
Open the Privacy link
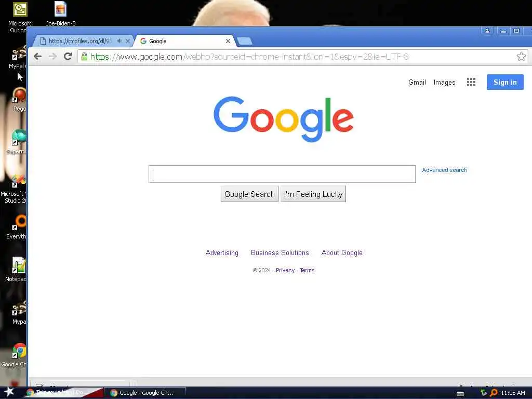tap(285, 270)
